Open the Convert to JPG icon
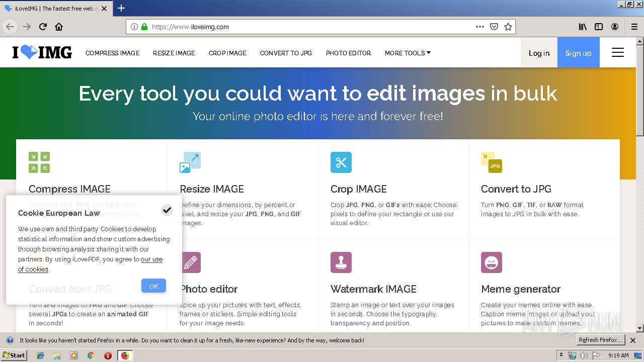This screenshot has width=644, height=362. pos(492,162)
